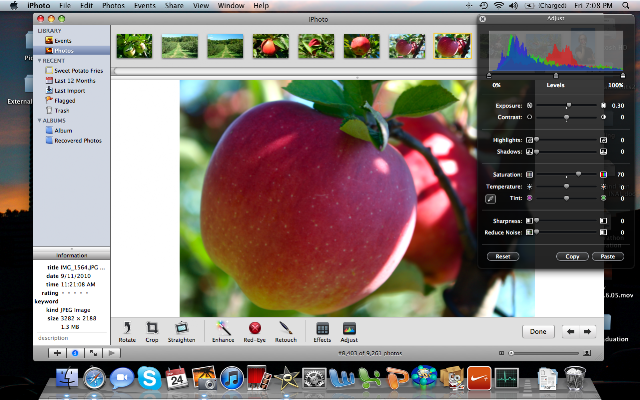The width and height of the screenshot is (640, 400).
Task: Pick the Tint eyedropper tool
Action: coord(491,199)
